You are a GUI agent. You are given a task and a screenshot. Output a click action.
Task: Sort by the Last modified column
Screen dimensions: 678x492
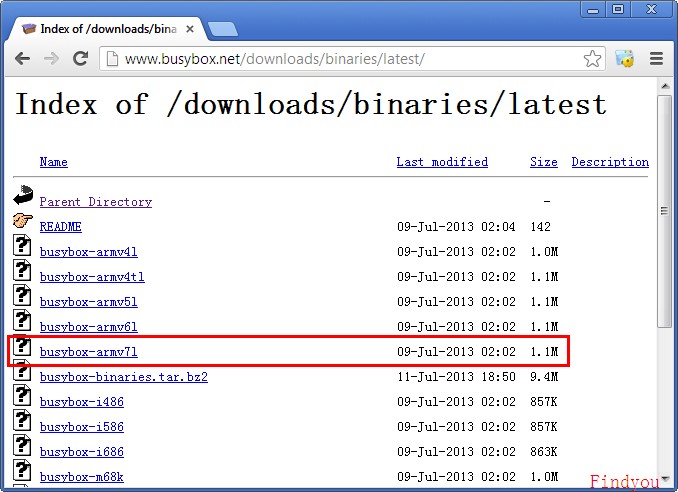pos(442,162)
